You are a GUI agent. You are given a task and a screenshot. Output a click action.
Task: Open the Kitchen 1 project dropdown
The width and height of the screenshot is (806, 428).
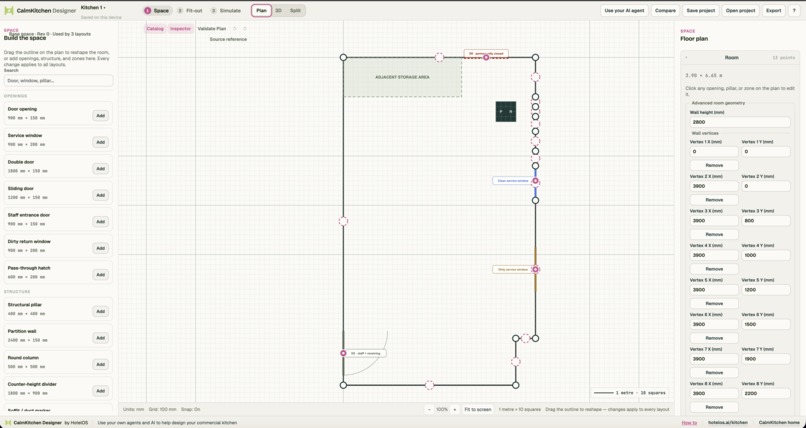coord(94,8)
